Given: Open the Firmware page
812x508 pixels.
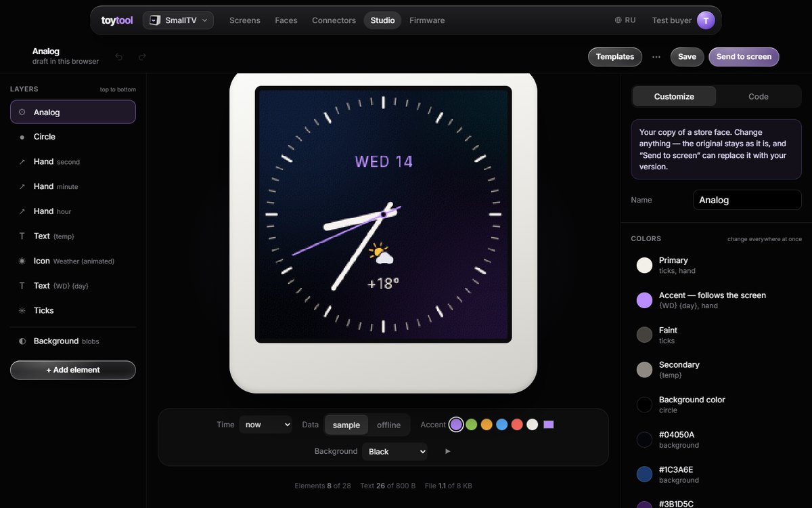Looking at the screenshot, I should tap(427, 20).
